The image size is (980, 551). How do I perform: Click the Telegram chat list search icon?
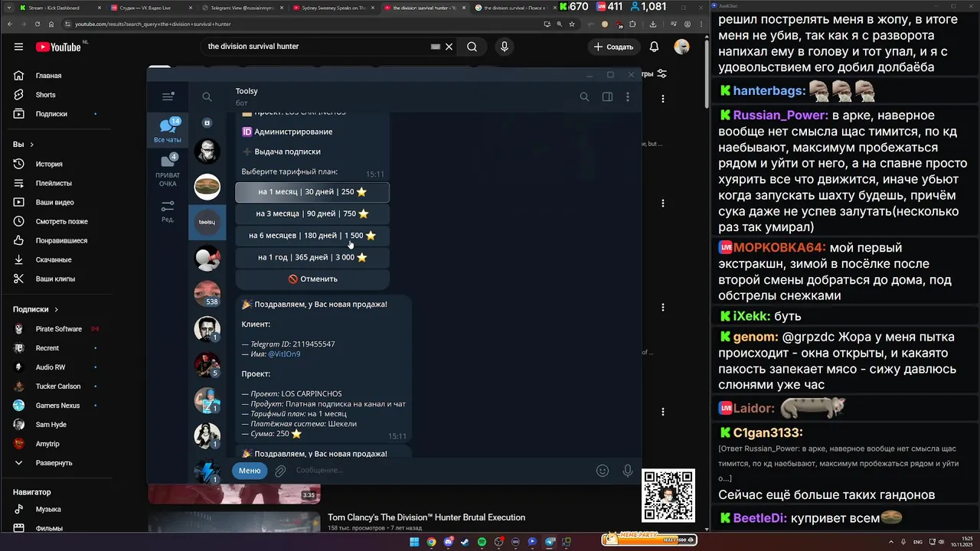[207, 96]
